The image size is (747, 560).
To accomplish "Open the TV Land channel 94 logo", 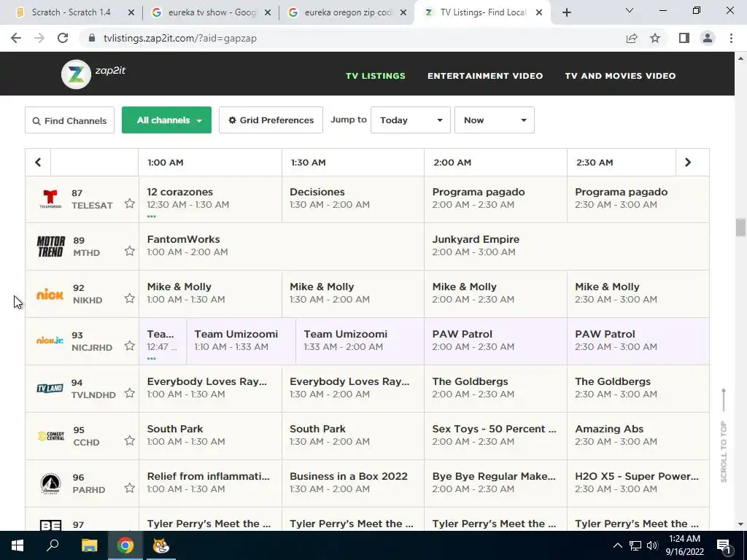I will click(x=50, y=388).
